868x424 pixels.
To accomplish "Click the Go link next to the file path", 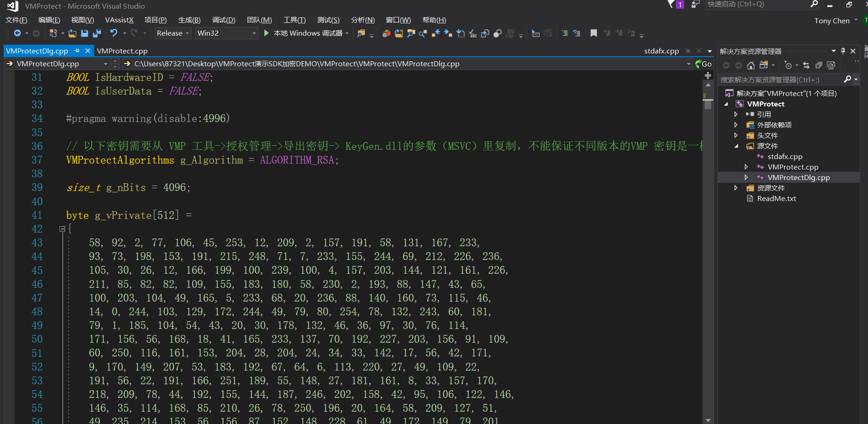I will click(x=707, y=64).
